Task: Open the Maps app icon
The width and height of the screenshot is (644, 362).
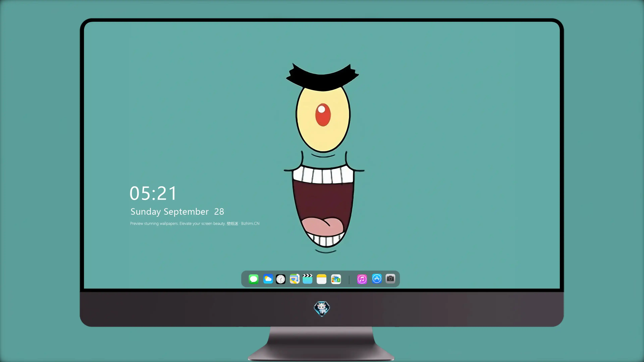Action: pos(294,279)
